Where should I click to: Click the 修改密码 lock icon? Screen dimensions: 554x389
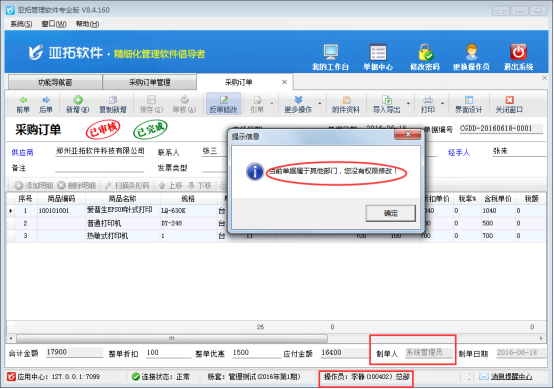coord(425,52)
